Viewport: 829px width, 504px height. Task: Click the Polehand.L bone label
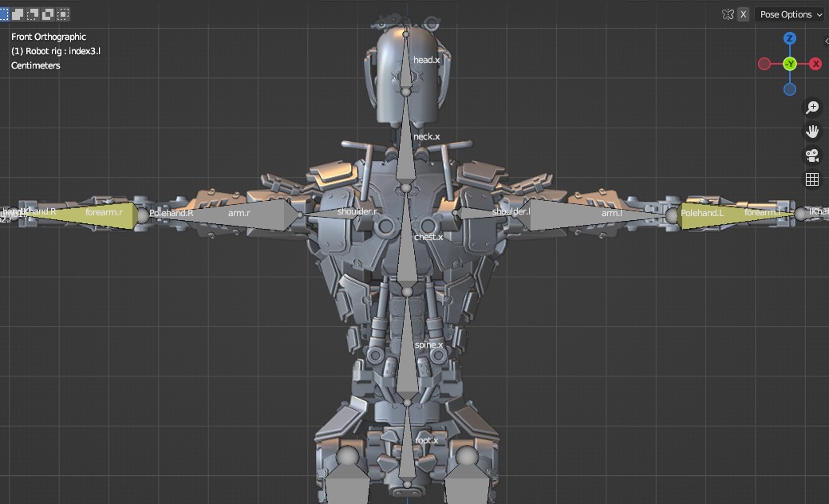pyautogui.click(x=702, y=213)
